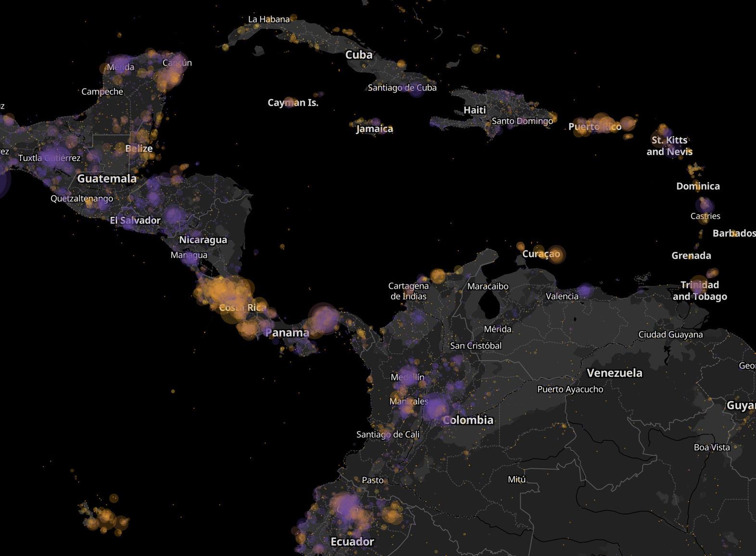Select the Santiago de Cuba label

[402, 87]
